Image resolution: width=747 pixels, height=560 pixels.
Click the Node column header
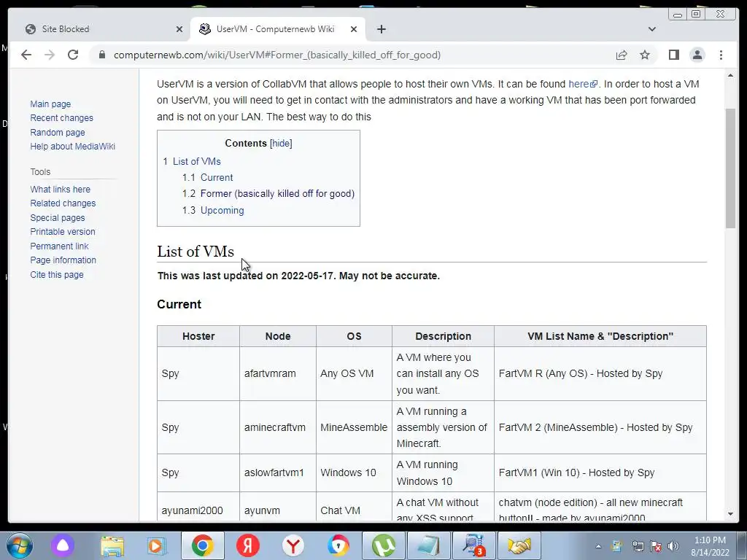(x=278, y=336)
